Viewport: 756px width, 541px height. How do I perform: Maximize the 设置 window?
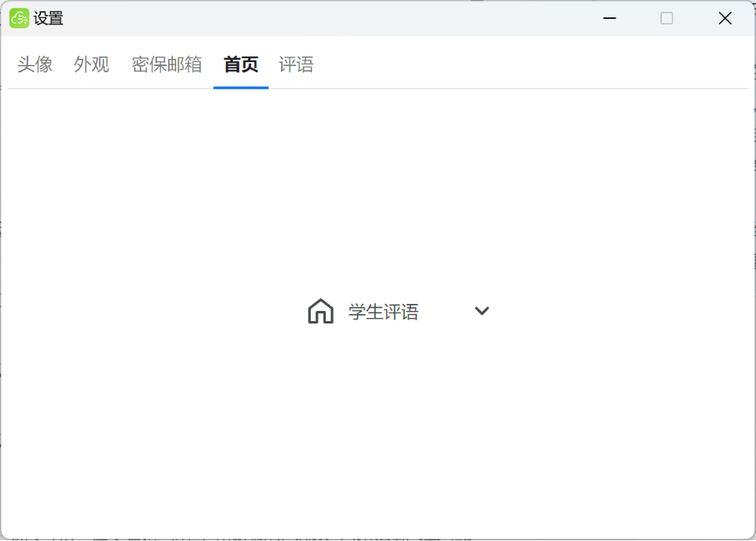[667, 18]
